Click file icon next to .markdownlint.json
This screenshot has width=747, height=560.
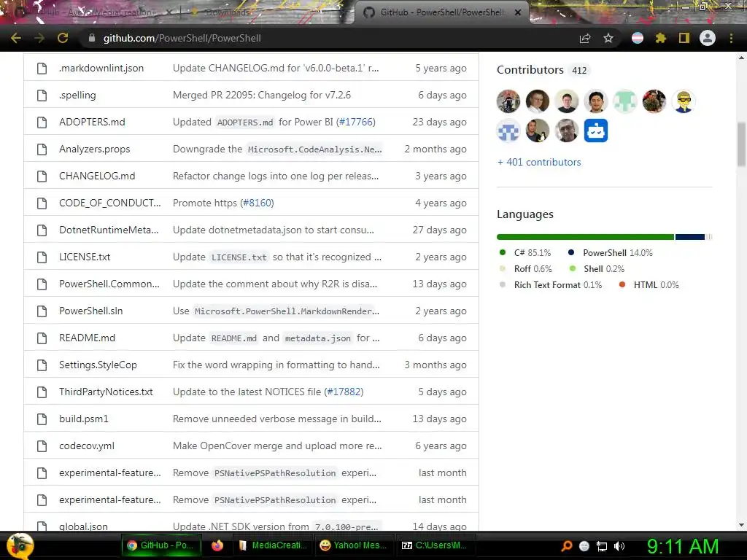(42, 68)
